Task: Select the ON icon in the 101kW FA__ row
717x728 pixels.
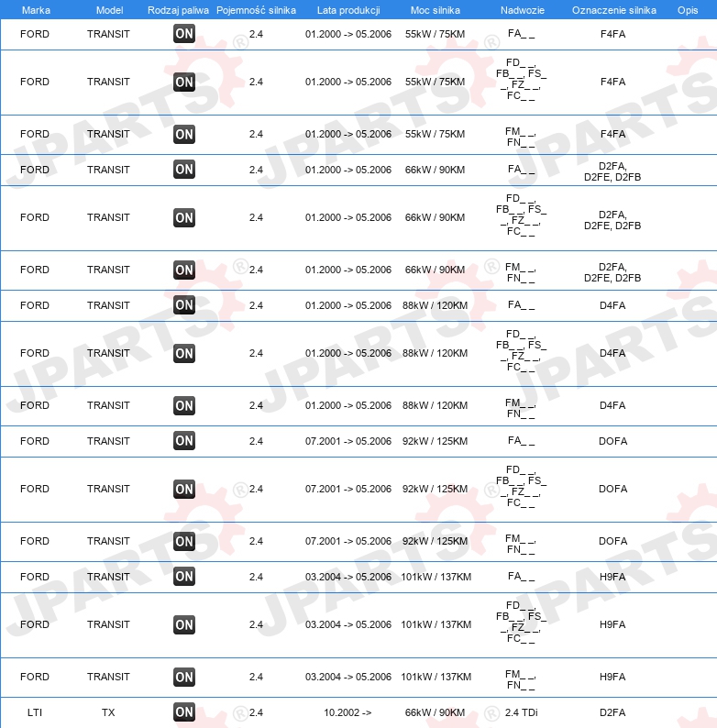Action: pos(184,577)
